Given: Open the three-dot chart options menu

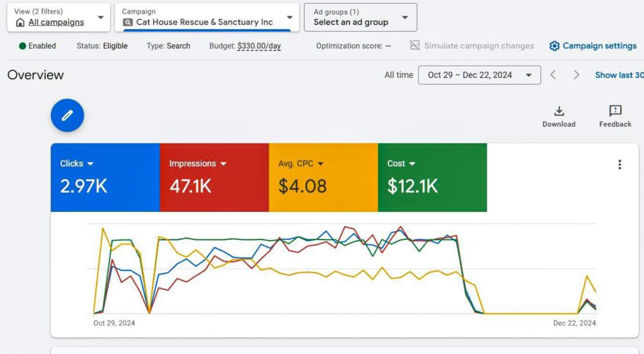Looking at the screenshot, I should point(620,165).
